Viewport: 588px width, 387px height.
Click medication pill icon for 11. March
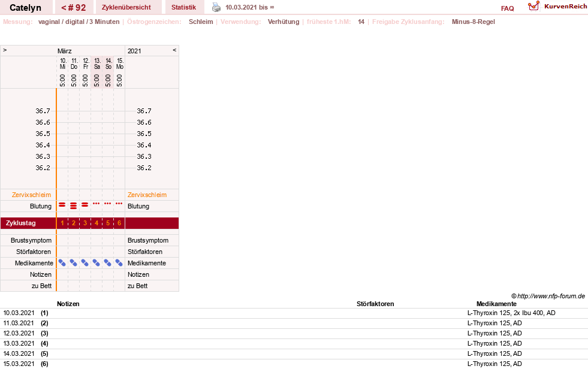(74, 263)
